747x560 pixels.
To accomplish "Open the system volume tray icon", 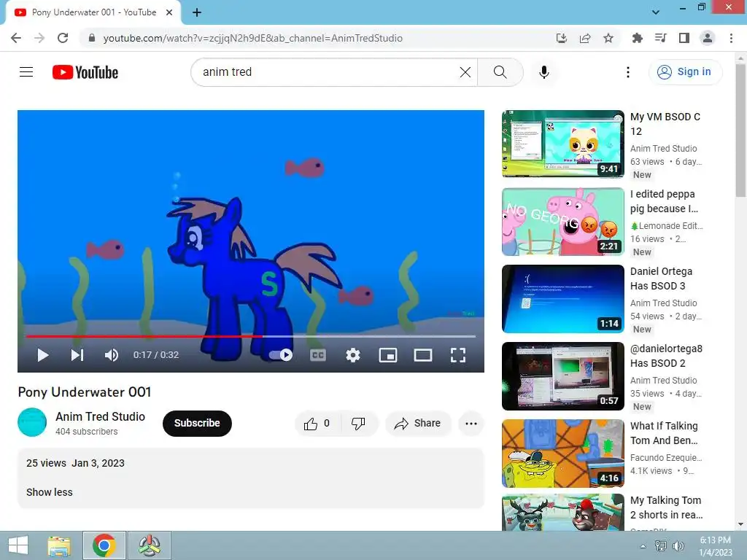I will 678,545.
